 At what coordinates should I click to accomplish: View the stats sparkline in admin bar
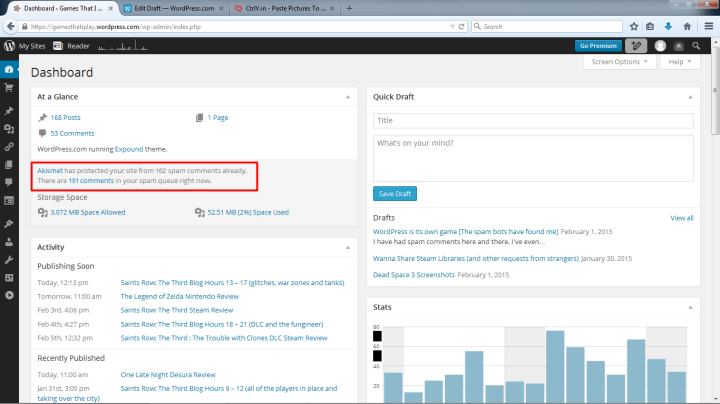tap(123, 45)
